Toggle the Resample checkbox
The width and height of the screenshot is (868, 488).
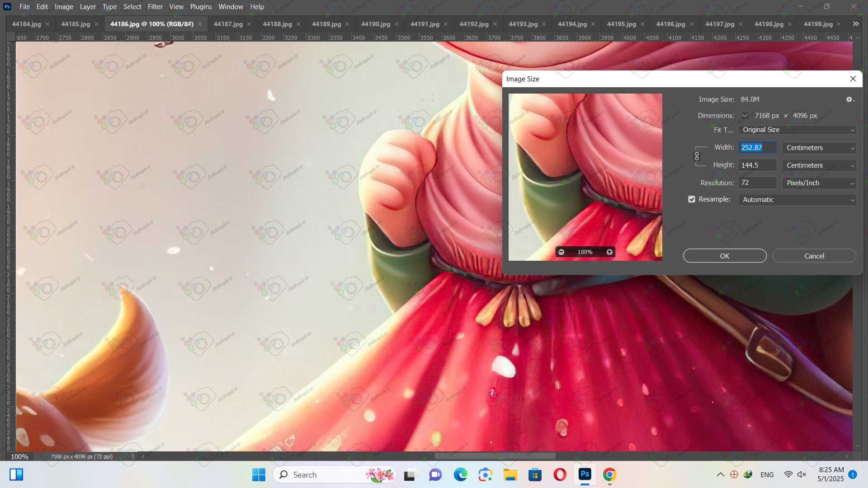[692, 199]
